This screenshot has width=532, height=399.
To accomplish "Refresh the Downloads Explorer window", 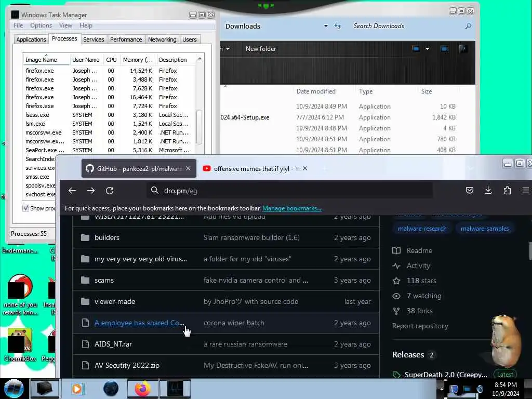I will tap(337, 26).
